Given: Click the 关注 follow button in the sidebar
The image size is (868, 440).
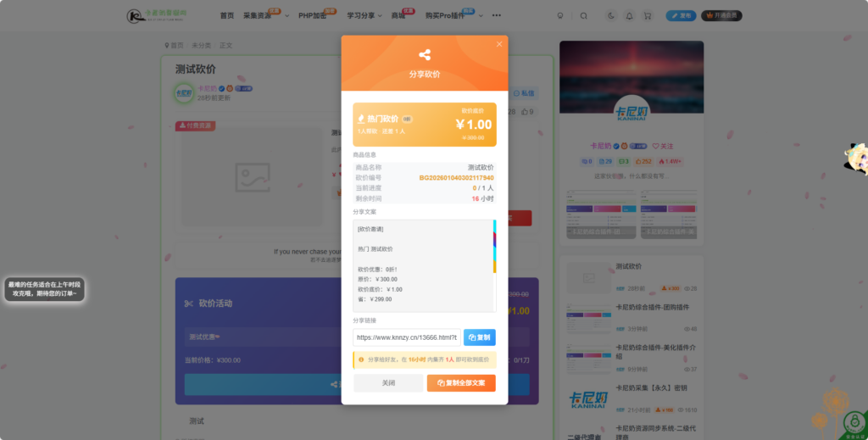Looking at the screenshot, I should (663, 146).
